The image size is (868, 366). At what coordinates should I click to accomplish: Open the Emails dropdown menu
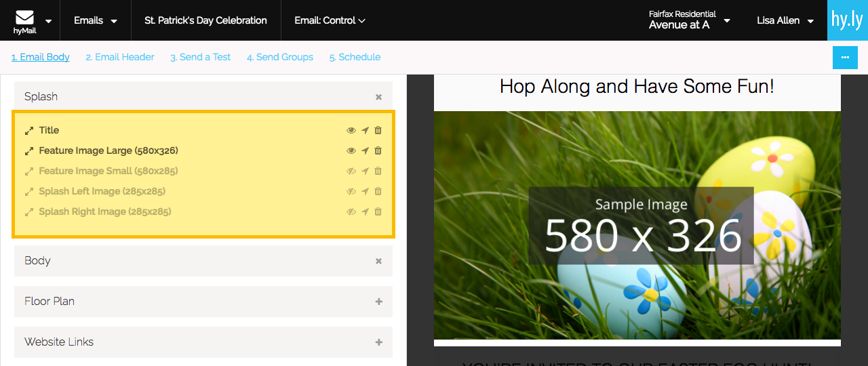click(95, 20)
